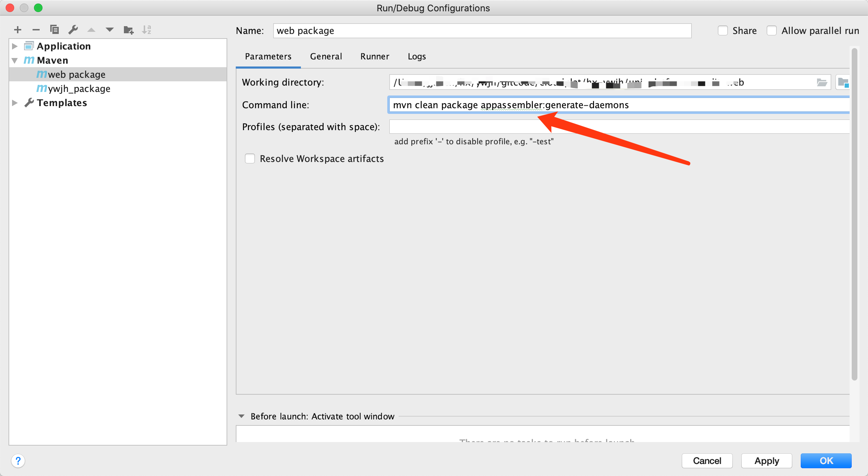The image size is (868, 476).
Task: Sort configurations alphabetically
Action: click(x=147, y=30)
